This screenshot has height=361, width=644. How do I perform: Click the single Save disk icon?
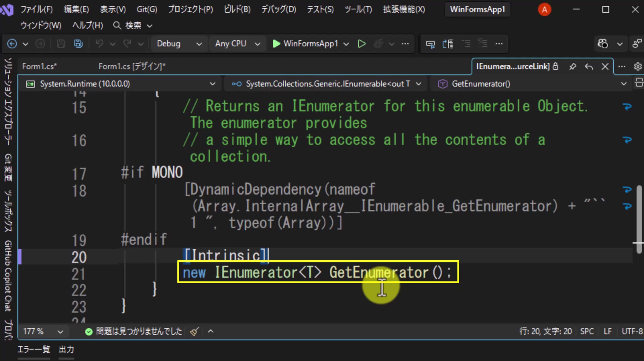click(61, 44)
